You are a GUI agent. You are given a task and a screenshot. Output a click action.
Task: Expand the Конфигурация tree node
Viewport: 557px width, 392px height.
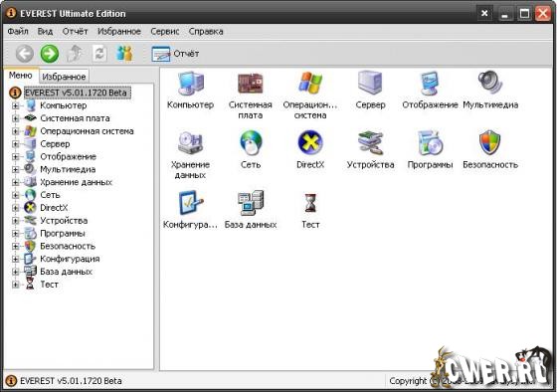click(x=15, y=259)
